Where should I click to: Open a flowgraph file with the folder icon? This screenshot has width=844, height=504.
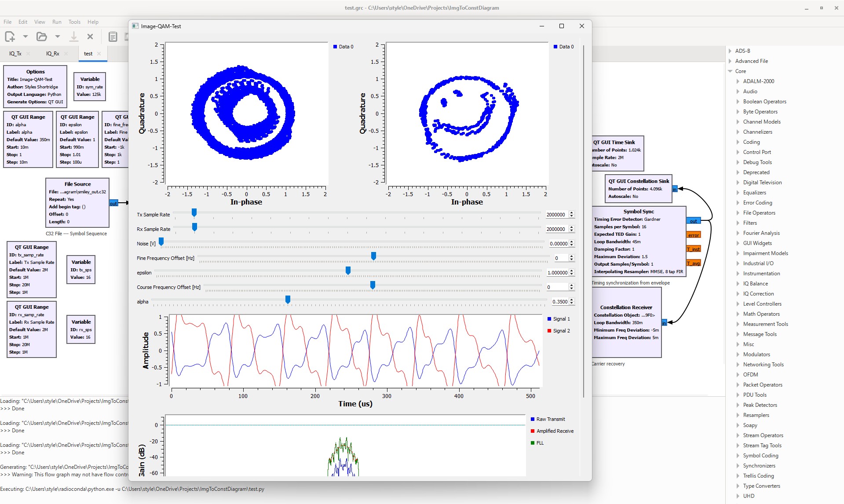[x=42, y=37]
